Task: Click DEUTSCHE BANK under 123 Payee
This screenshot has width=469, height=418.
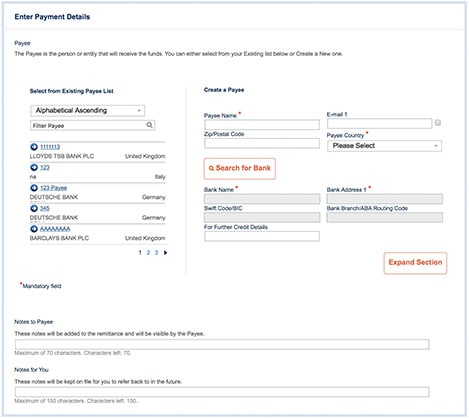Action: (54, 197)
